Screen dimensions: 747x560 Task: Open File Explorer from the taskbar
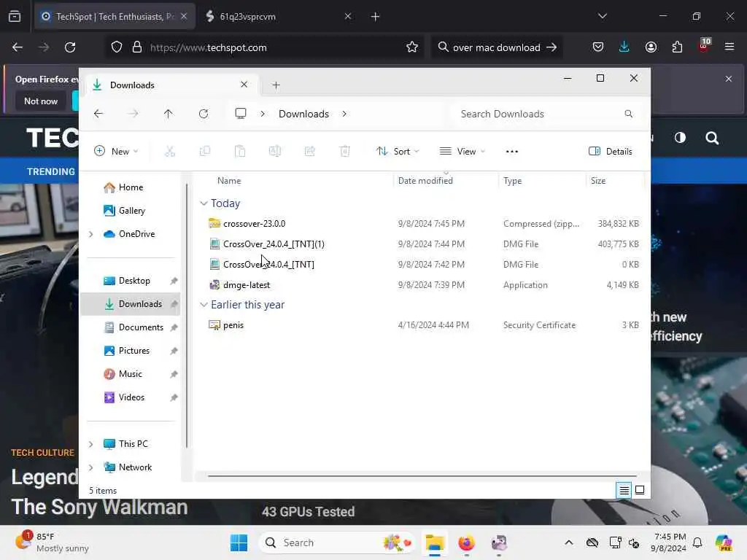(435, 542)
